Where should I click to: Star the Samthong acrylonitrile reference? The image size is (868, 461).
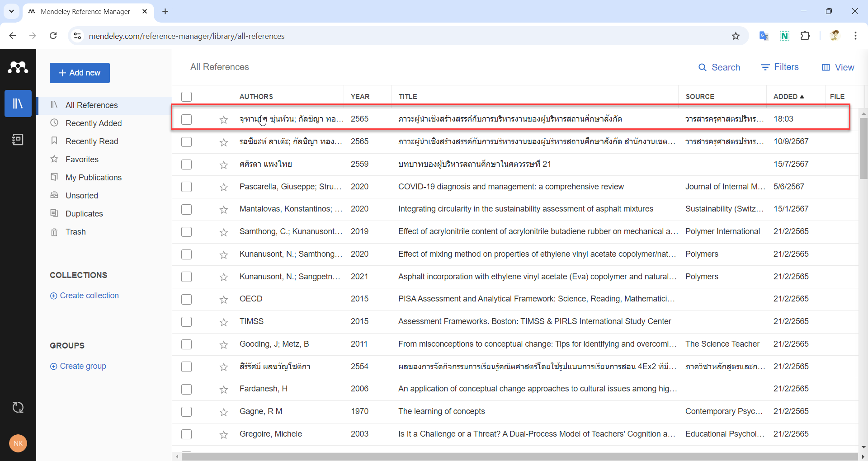(224, 232)
